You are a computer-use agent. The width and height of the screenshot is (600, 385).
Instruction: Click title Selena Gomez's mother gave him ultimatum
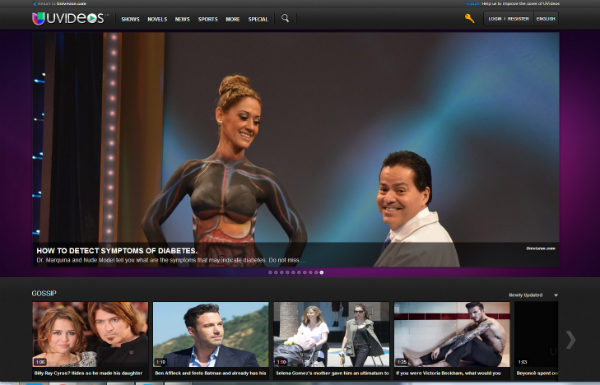332,373
